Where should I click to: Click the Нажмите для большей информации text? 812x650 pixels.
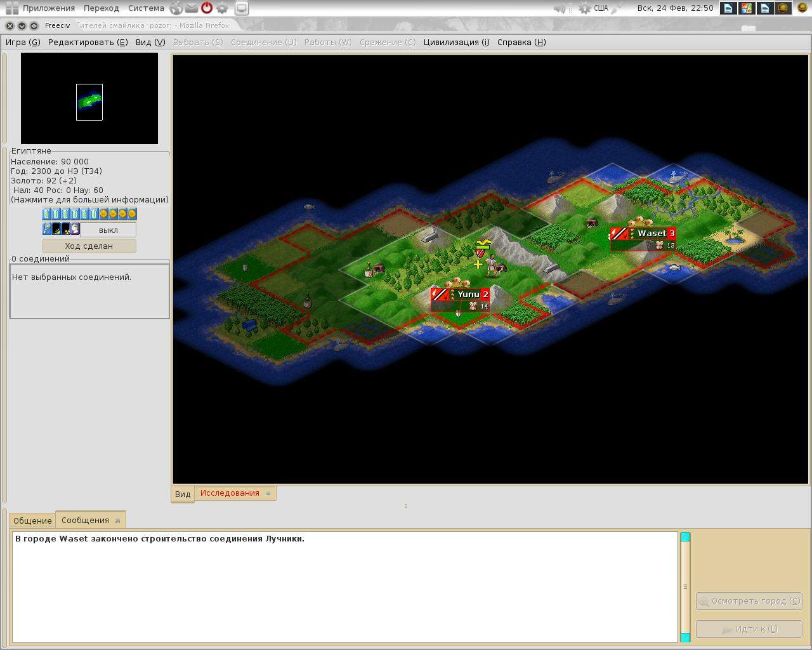(x=89, y=200)
